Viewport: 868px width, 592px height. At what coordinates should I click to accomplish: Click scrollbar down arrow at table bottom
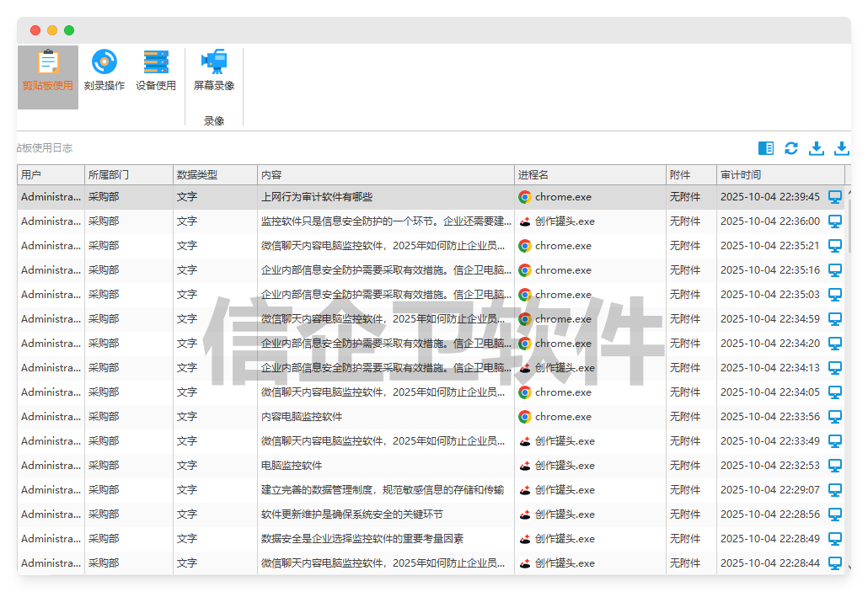tap(849, 567)
